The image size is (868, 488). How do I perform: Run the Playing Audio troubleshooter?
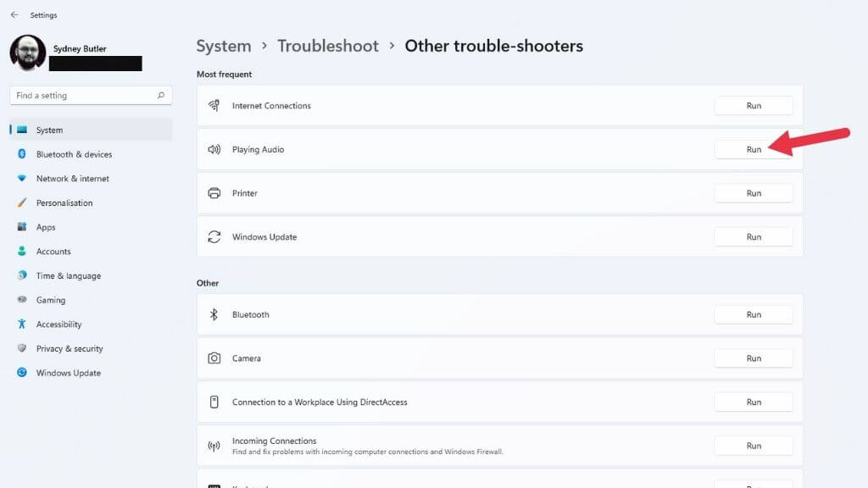(x=753, y=150)
